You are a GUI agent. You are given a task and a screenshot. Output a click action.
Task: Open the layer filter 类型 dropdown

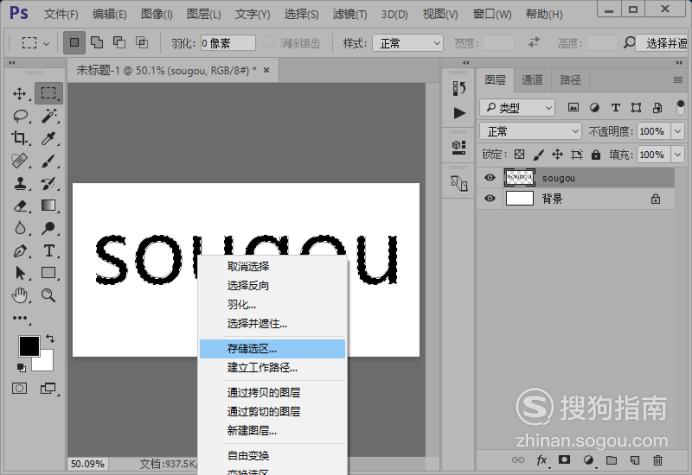click(x=516, y=107)
